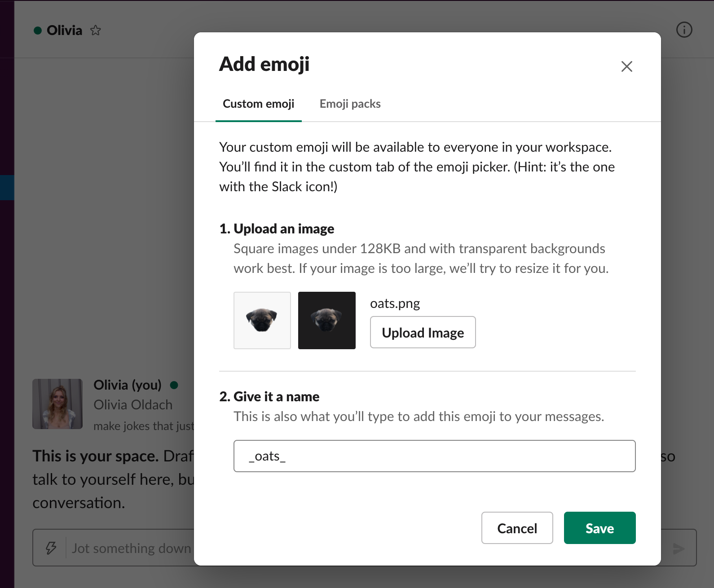Click the oats.png file name

[x=395, y=303]
